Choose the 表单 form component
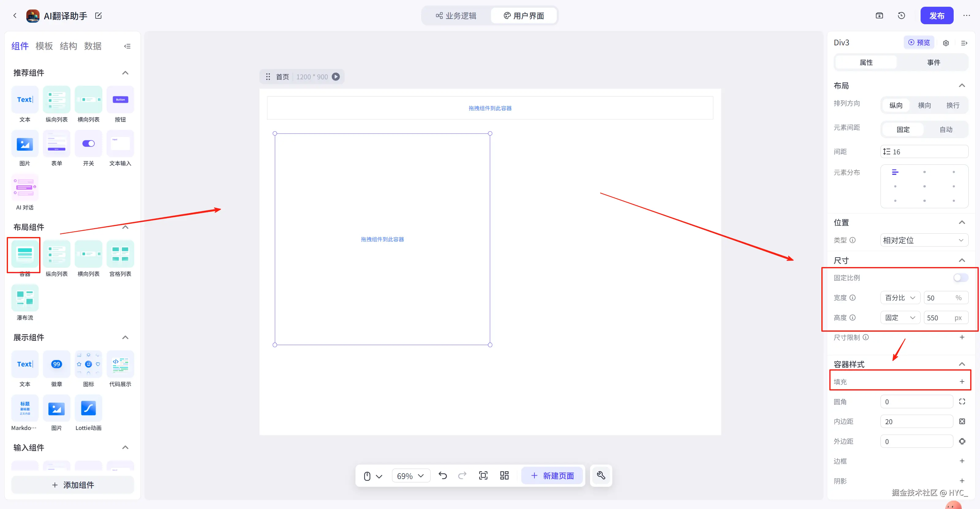The width and height of the screenshot is (980, 509). (57, 148)
